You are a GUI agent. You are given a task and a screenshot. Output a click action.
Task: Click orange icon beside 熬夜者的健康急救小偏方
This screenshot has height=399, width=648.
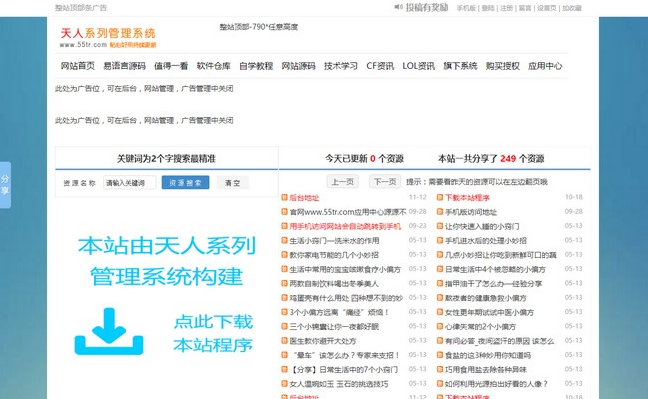440,298
